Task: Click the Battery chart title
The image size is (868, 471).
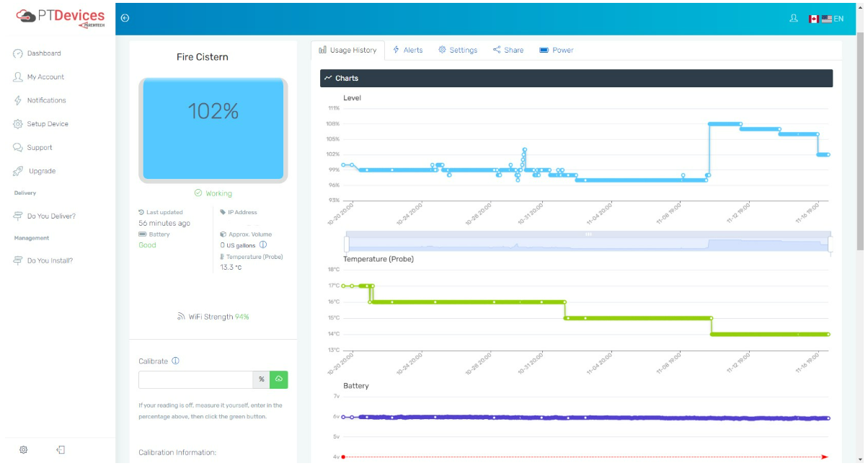Action: (x=356, y=386)
